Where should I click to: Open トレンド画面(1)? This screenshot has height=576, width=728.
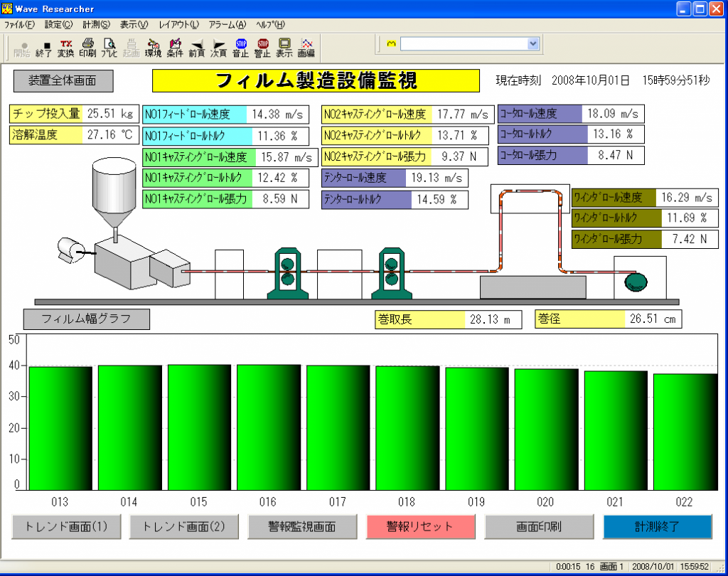66,527
